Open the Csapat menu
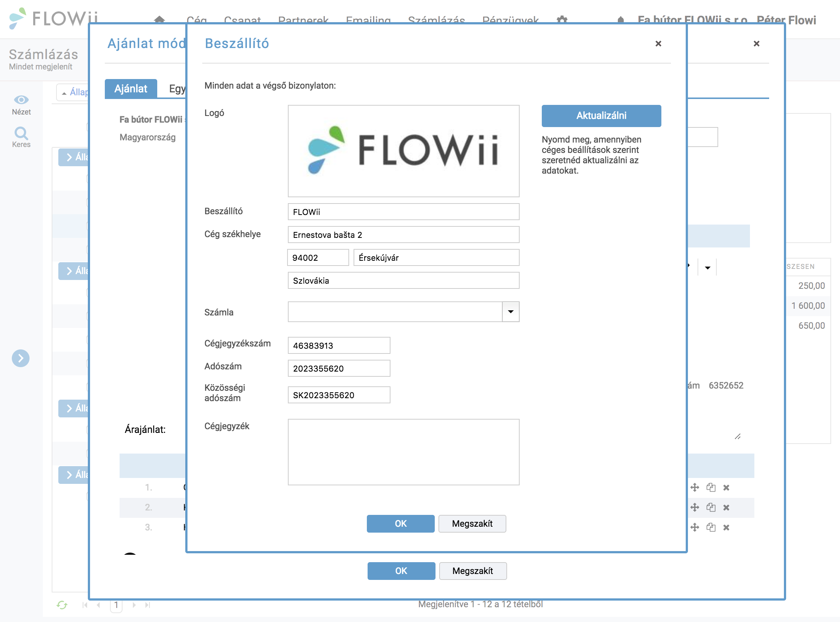 [x=242, y=20]
